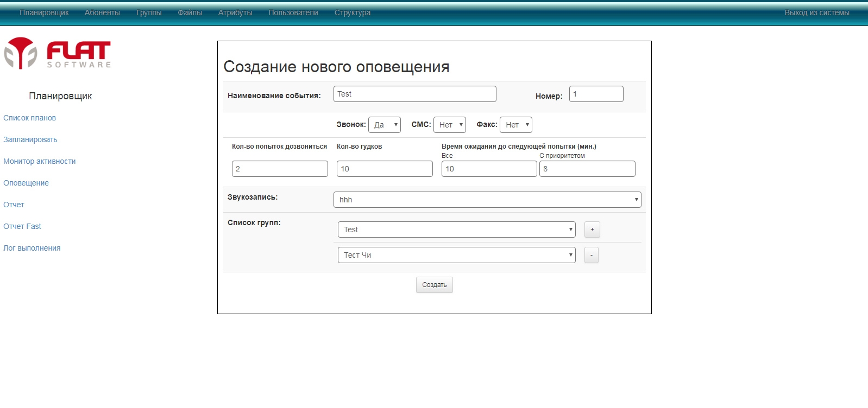Open the Отчет sidebar link
Image resolution: width=868 pixels, height=408 pixels.
(x=14, y=205)
